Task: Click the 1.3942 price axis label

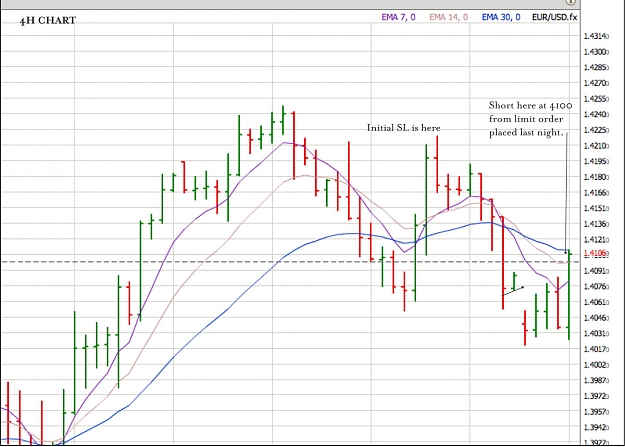Action: (596, 427)
